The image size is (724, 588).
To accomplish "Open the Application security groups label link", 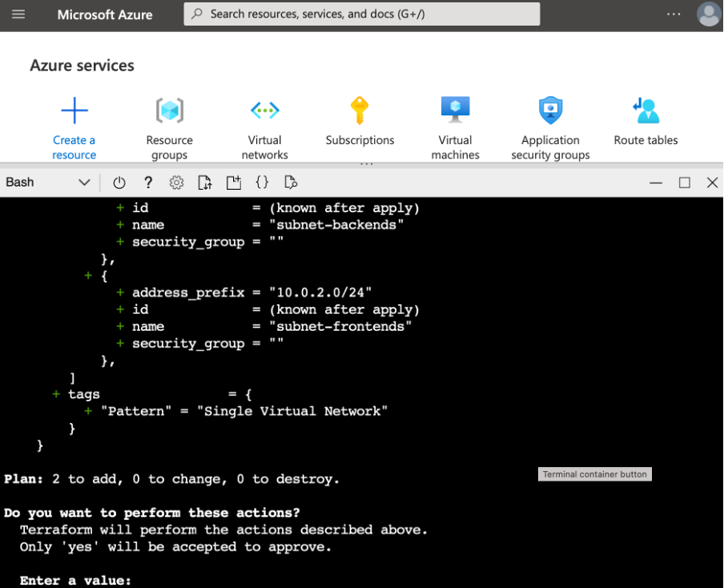I will pos(550,147).
